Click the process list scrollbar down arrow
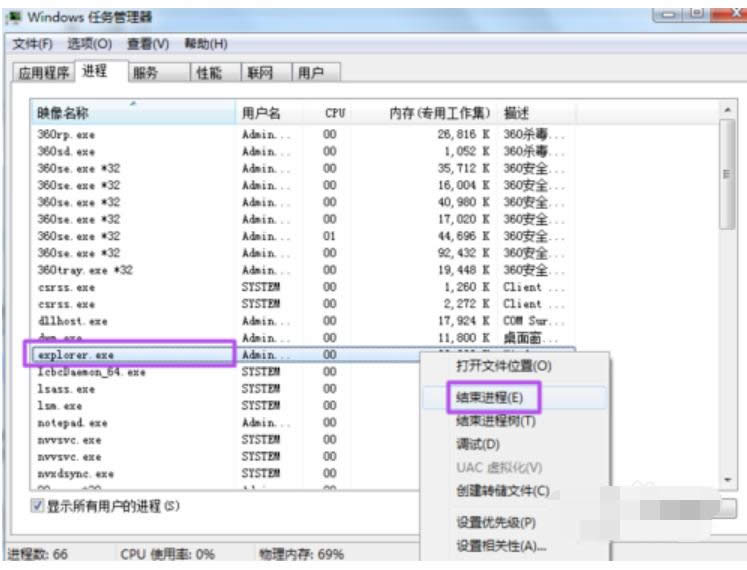Image resolution: width=747 pixels, height=570 pixels. [x=728, y=481]
